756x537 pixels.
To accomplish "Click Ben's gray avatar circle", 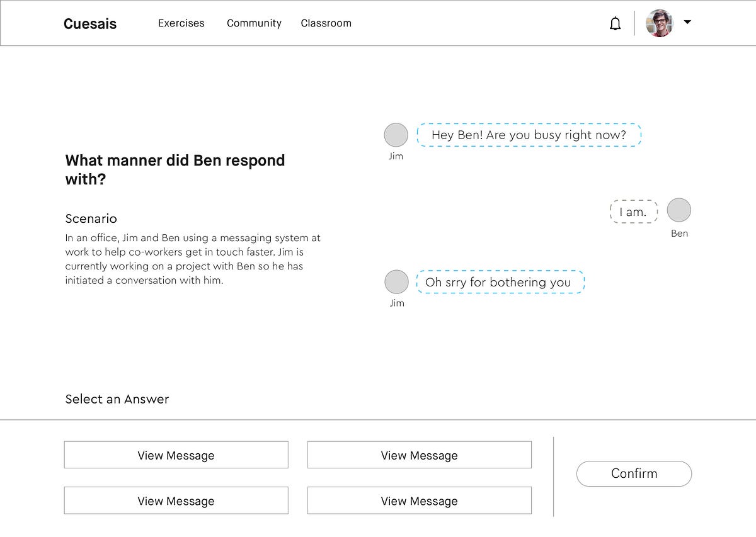I will click(679, 210).
